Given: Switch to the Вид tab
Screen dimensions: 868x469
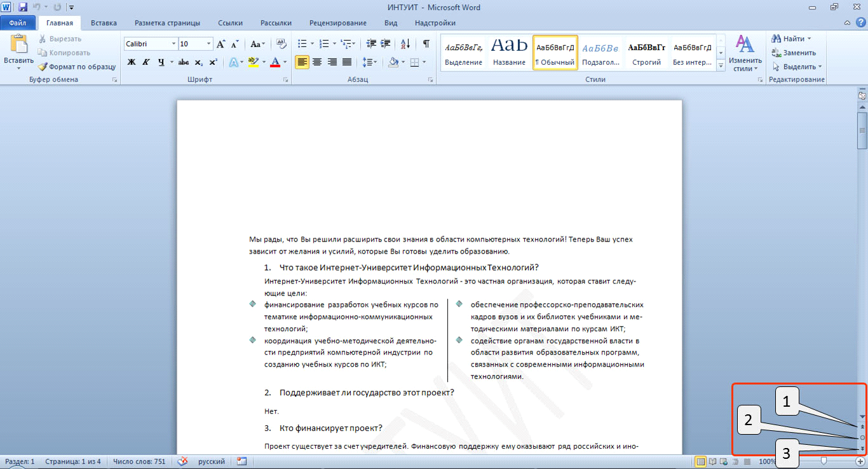Looking at the screenshot, I should pos(391,23).
